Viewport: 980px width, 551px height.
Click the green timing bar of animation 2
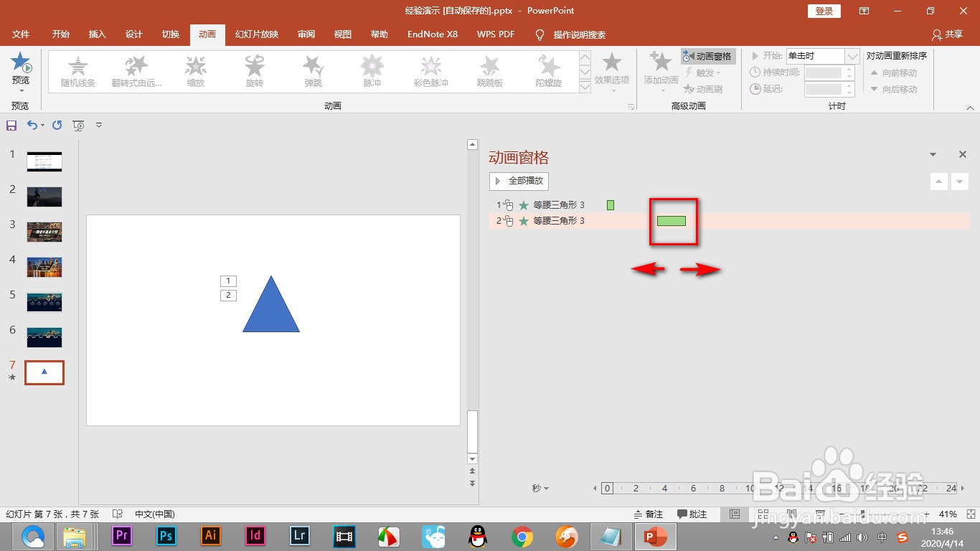tap(672, 221)
